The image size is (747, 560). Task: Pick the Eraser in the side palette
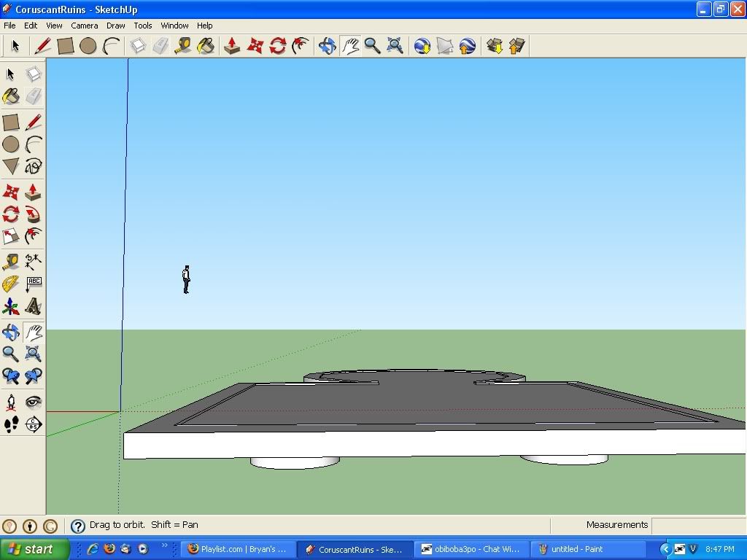(x=34, y=97)
